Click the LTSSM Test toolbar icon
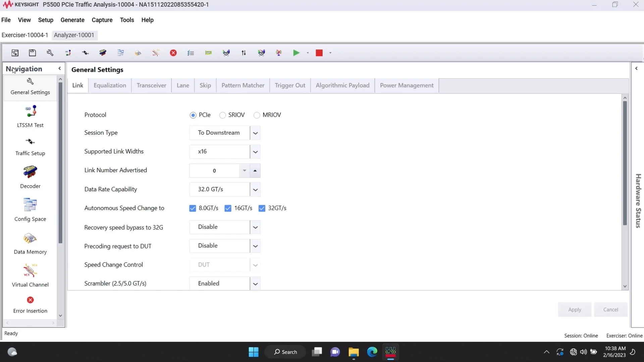This screenshot has height=362, width=644. tap(68, 53)
